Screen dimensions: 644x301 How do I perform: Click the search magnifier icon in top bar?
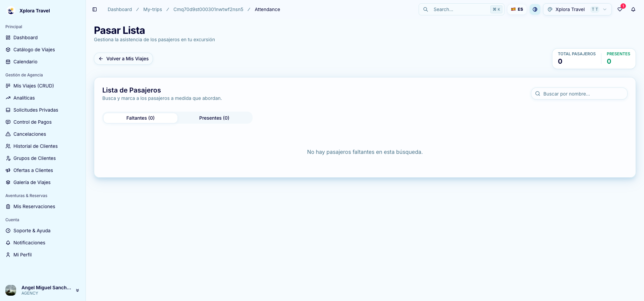click(x=426, y=9)
